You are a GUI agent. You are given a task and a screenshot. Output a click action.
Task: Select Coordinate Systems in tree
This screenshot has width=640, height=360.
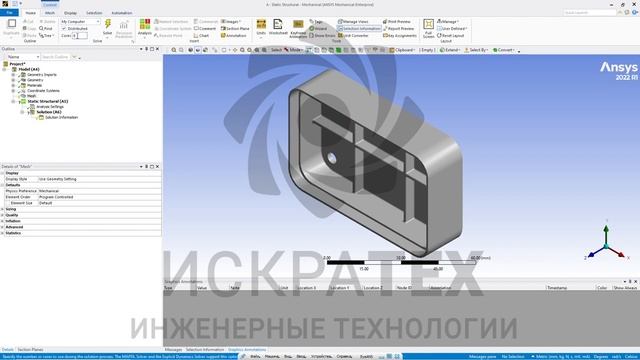click(x=43, y=91)
